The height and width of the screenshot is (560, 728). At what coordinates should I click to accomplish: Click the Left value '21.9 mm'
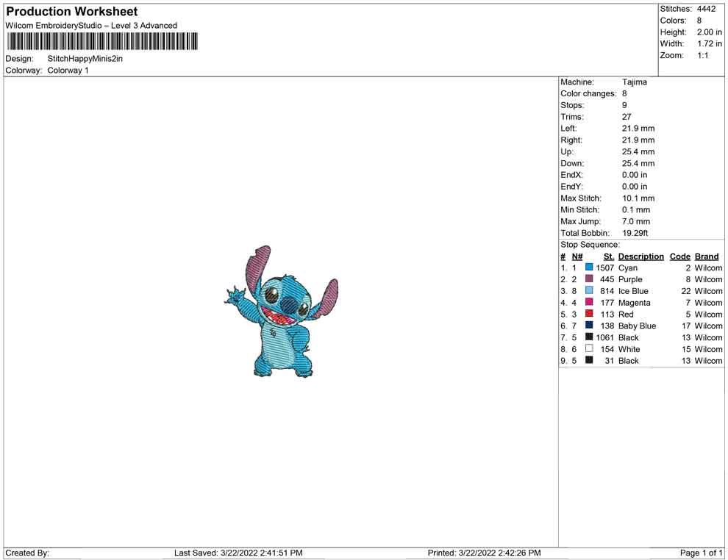[638, 129]
